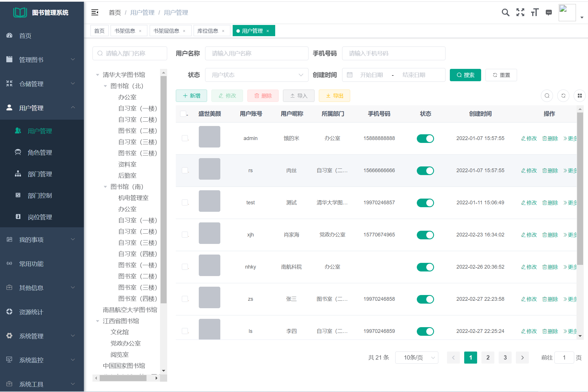Viewport: 588px width, 392px height.
Task: Open the 用户状态 status dropdown
Action: point(257,75)
